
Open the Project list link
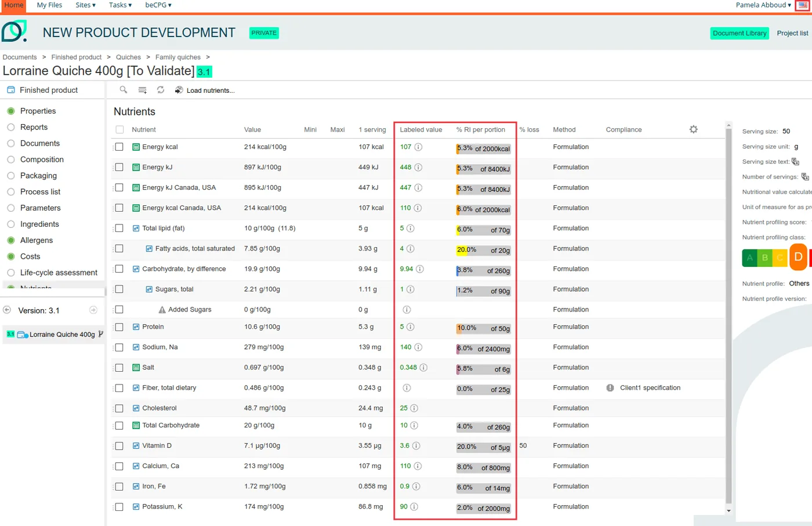pos(792,33)
